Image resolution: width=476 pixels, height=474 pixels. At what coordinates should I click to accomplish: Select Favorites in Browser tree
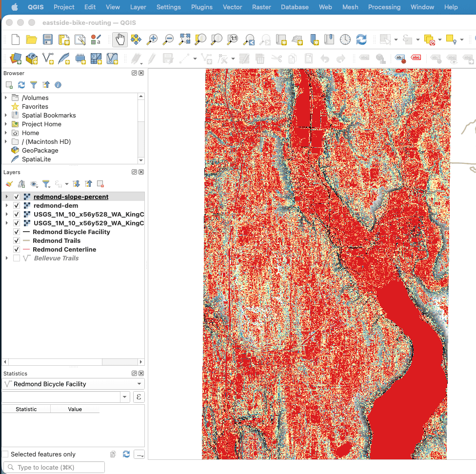coord(35,106)
